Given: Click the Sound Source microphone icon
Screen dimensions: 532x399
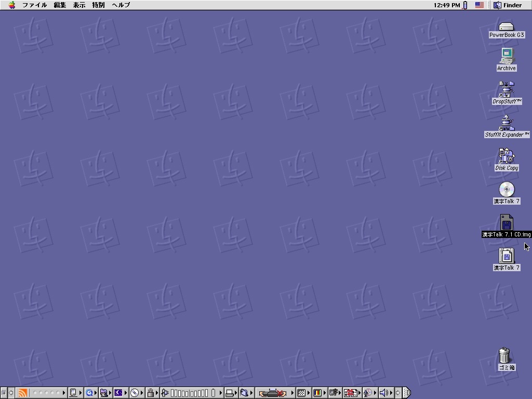Looking at the screenshot, I should [x=368, y=393].
